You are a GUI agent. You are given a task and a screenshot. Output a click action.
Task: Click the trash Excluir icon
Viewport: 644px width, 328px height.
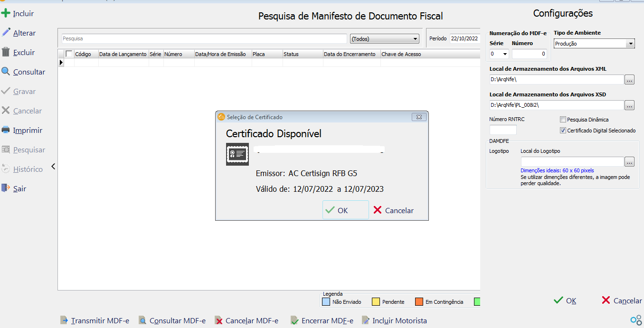point(6,52)
